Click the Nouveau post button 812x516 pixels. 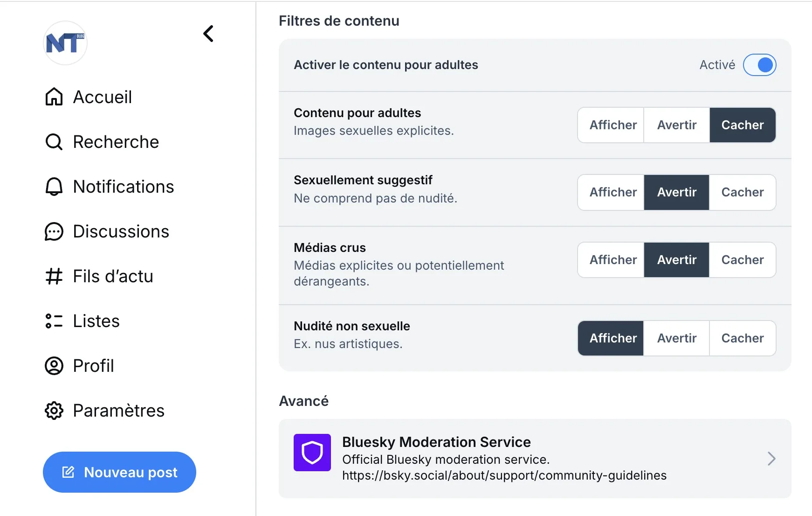[x=119, y=472]
